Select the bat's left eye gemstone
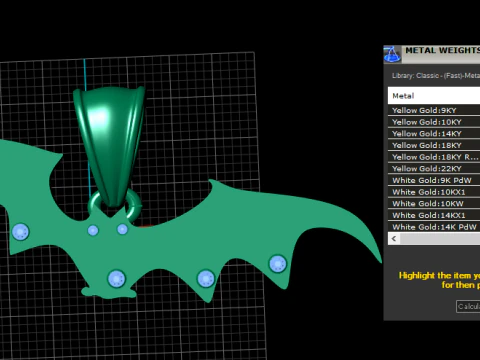The image size is (480, 360). (93, 230)
